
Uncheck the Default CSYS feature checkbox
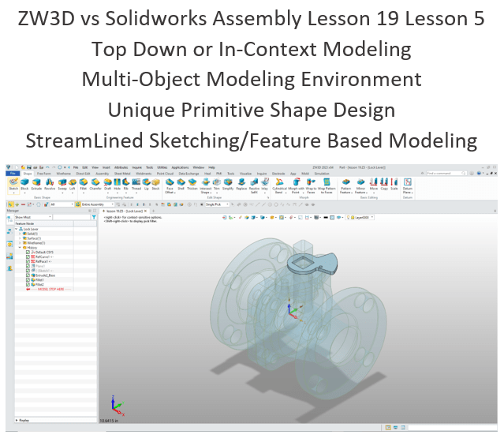click(x=28, y=253)
